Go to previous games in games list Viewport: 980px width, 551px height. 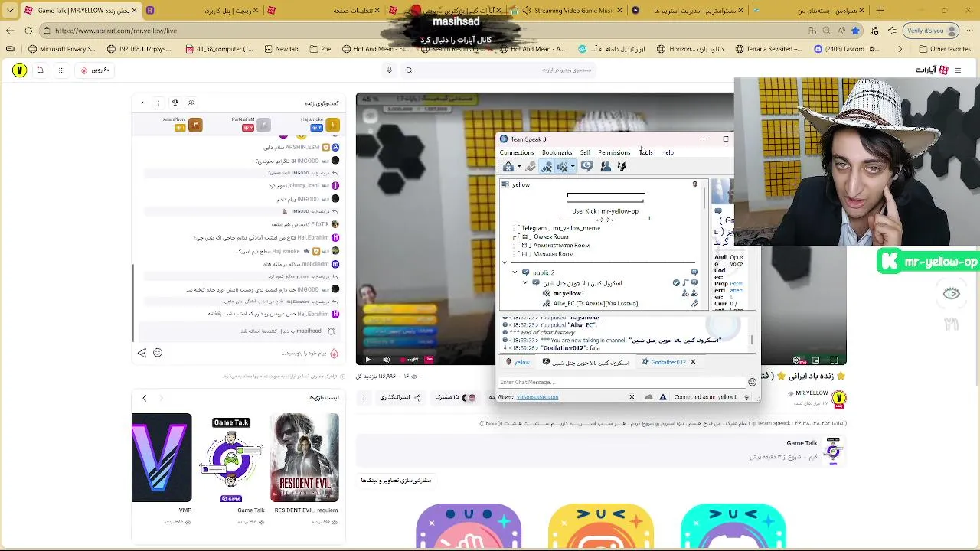click(144, 398)
